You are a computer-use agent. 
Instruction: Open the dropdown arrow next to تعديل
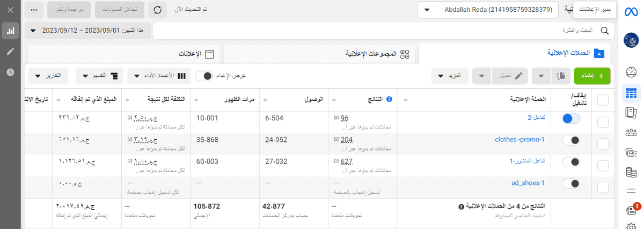point(482,76)
